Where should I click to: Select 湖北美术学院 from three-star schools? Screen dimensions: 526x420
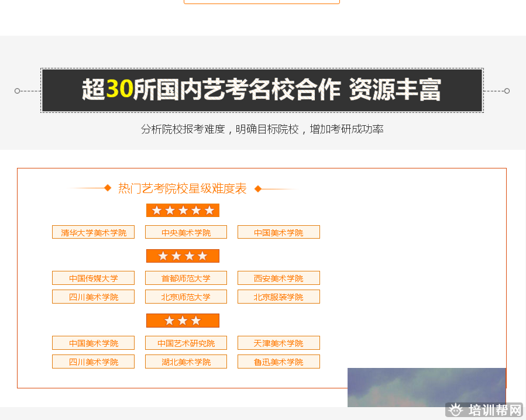(x=186, y=362)
